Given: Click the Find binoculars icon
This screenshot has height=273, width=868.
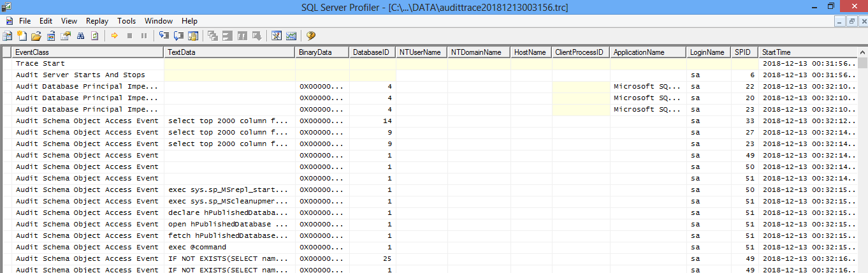Looking at the screenshot, I should click(80, 36).
